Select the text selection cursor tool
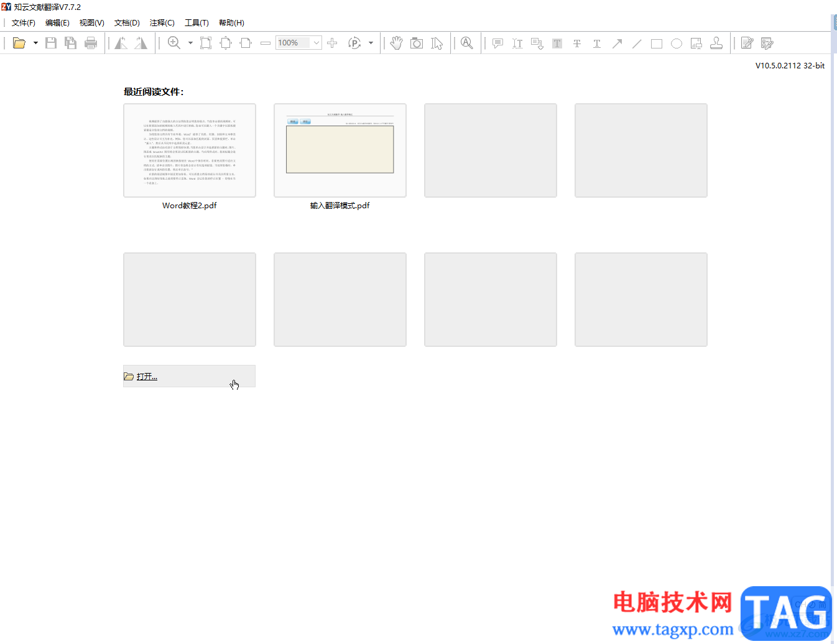 (x=437, y=43)
